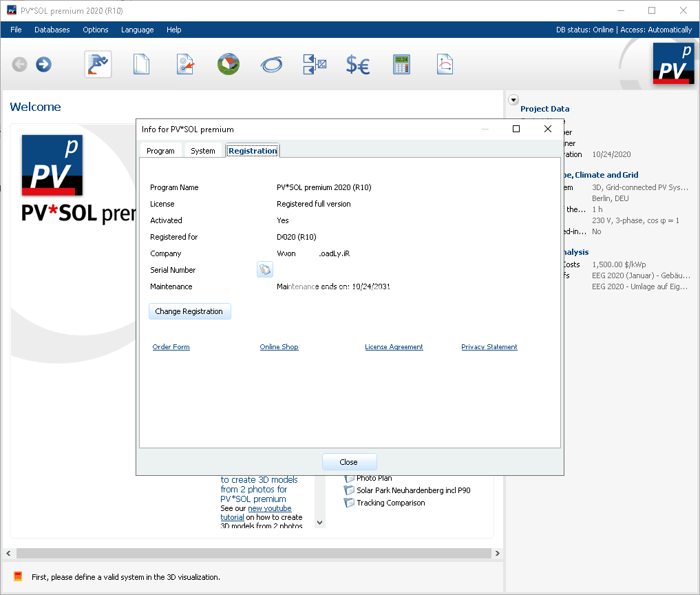Switch to the Program tab
700x595 pixels.
click(x=160, y=151)
